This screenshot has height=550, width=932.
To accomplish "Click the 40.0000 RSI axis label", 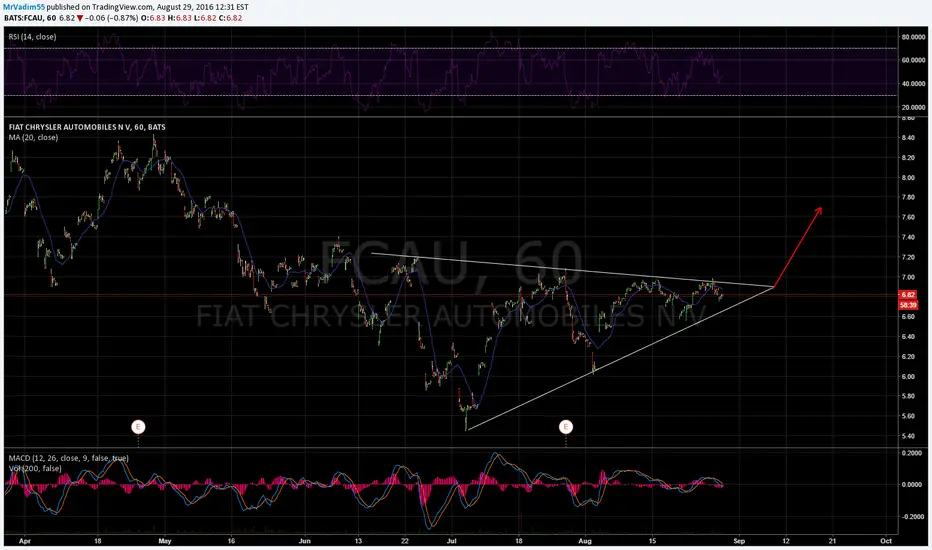I will pyautogui.click(x=914, y=84).
